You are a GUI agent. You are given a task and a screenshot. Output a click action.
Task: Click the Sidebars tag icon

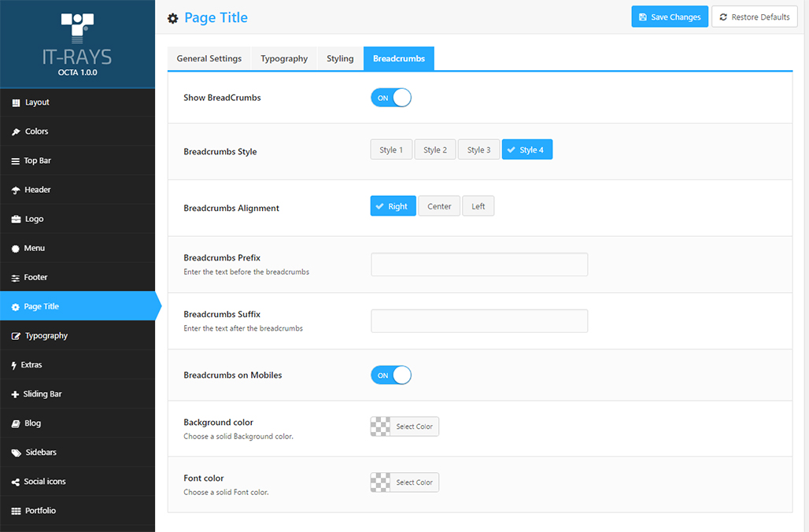click(x=16, y=453)
